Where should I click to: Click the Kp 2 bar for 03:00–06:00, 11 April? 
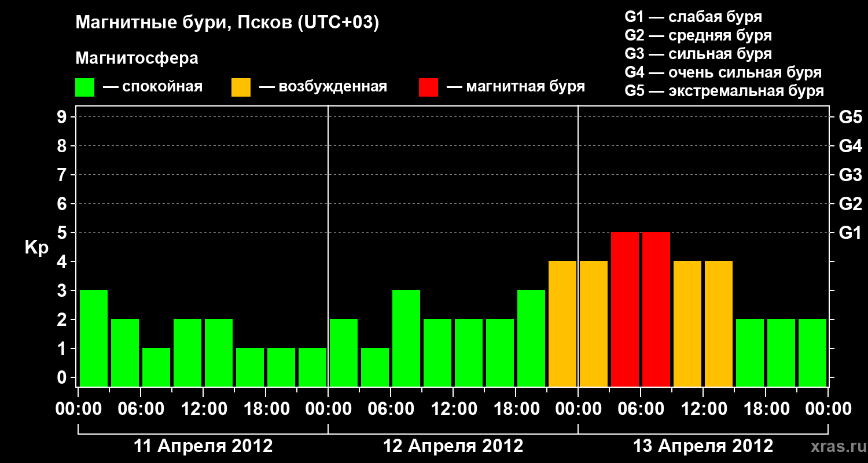pyautogui.click(x=125, y=352)
